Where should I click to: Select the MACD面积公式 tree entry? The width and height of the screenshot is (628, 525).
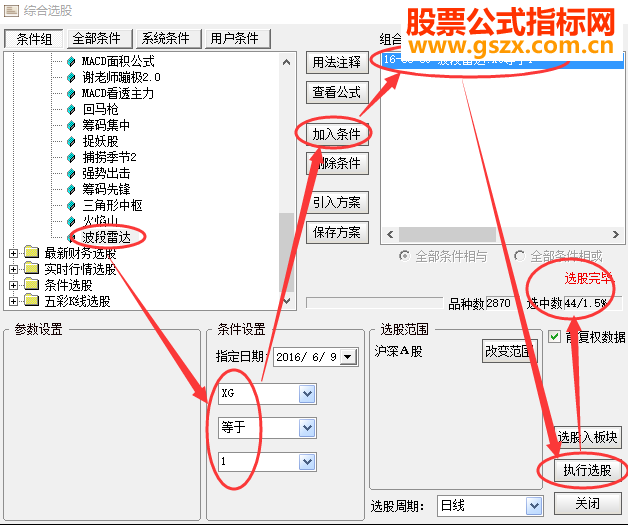pyautogui.click(x=118, y=61)
